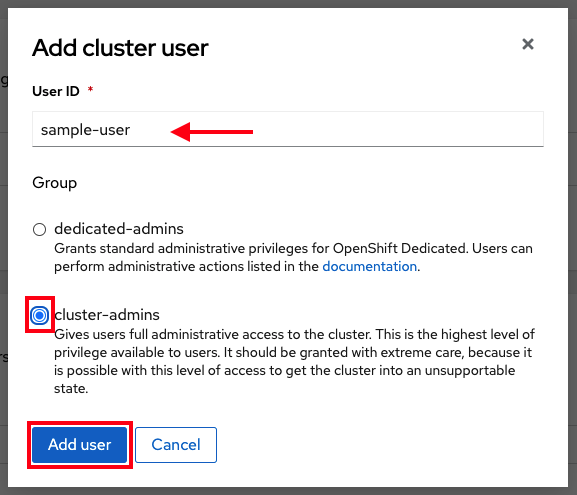577x495 pixels.
Task: Click the Add cluster user heading
Action: (120, 48)
